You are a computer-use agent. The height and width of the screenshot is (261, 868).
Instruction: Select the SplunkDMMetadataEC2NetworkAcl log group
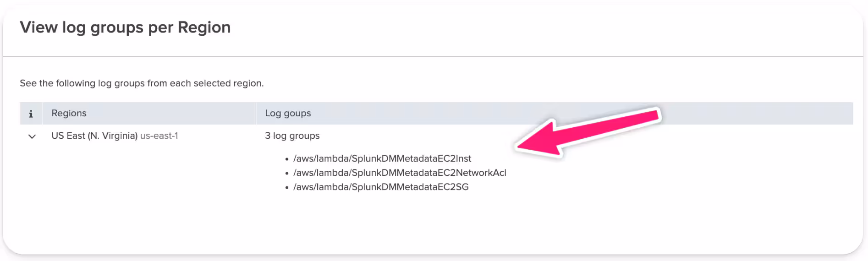[x=400, y=173]
